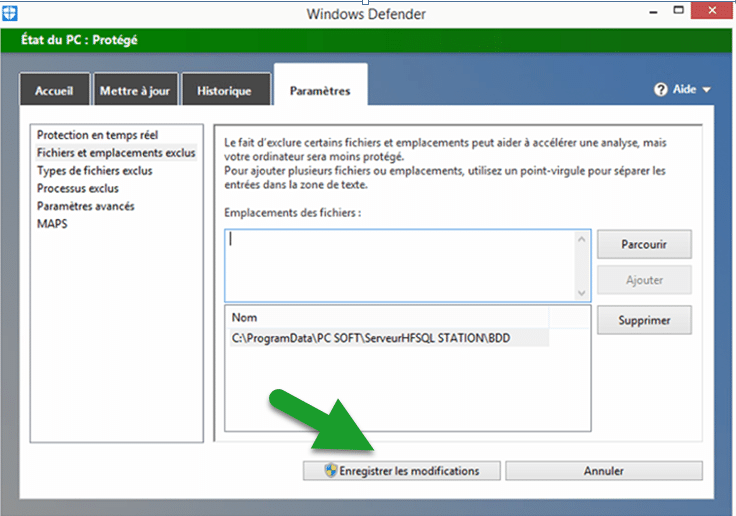The image size is (736, 516).
Task: Click the Nom column header
Action: click(x=388, y=318)
